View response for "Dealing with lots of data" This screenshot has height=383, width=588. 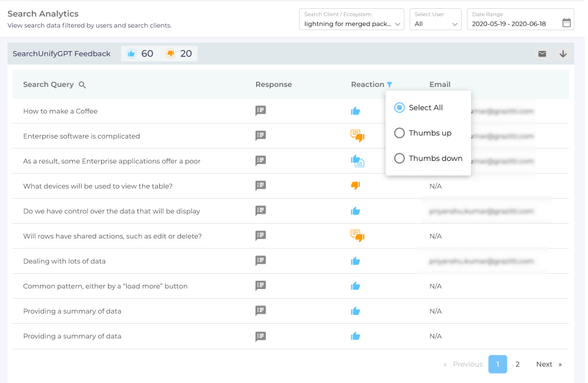tap(261, 261)
